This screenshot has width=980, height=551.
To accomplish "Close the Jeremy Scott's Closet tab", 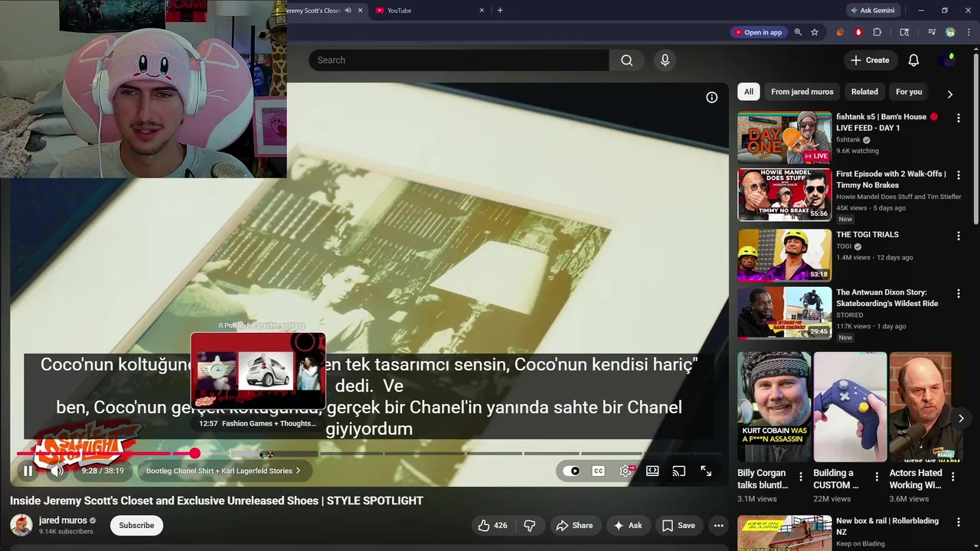I will (360, 10).
